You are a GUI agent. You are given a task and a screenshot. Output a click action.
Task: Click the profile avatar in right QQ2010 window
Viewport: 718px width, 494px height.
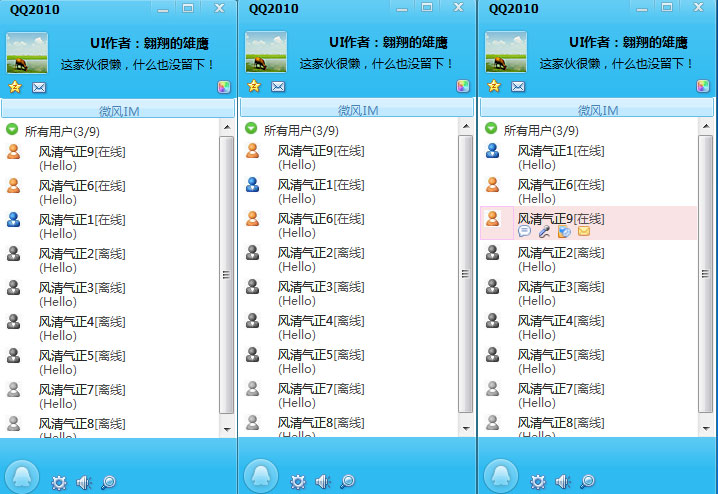coord(506,52)
